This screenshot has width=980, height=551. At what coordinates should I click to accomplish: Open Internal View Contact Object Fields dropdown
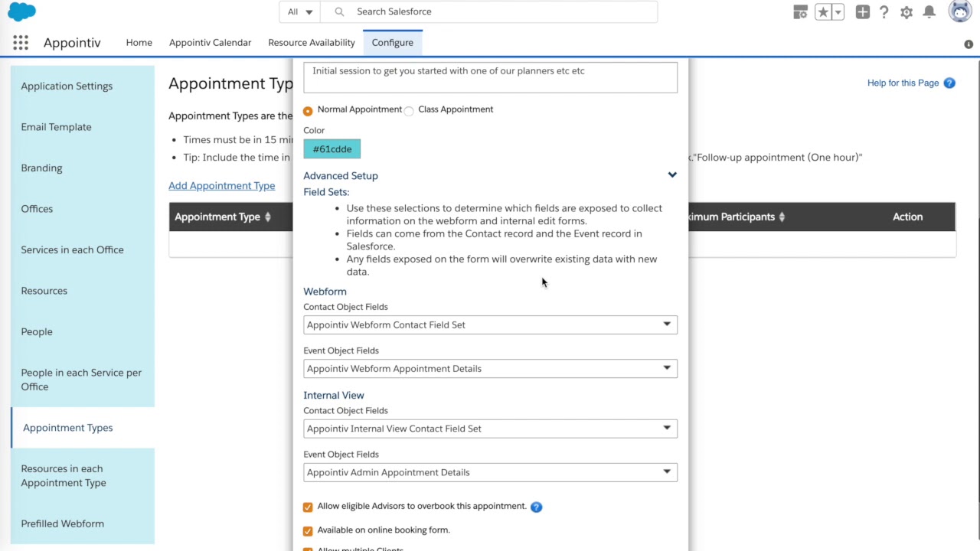pos(490,429)
